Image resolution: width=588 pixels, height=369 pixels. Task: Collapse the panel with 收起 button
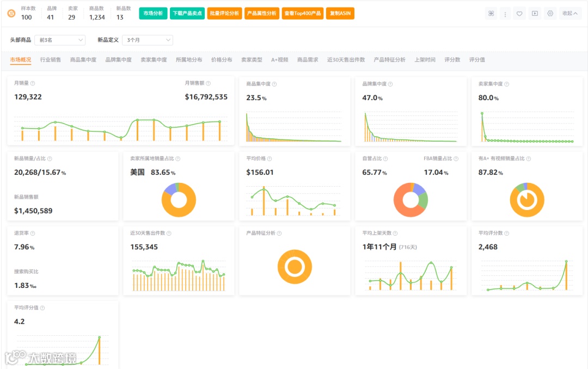tap(569, 14)
